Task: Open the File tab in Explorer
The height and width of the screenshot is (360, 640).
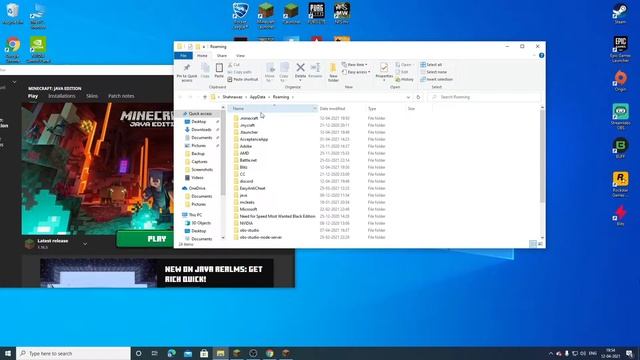Action: pyautogui.click(x=183, y=56)
